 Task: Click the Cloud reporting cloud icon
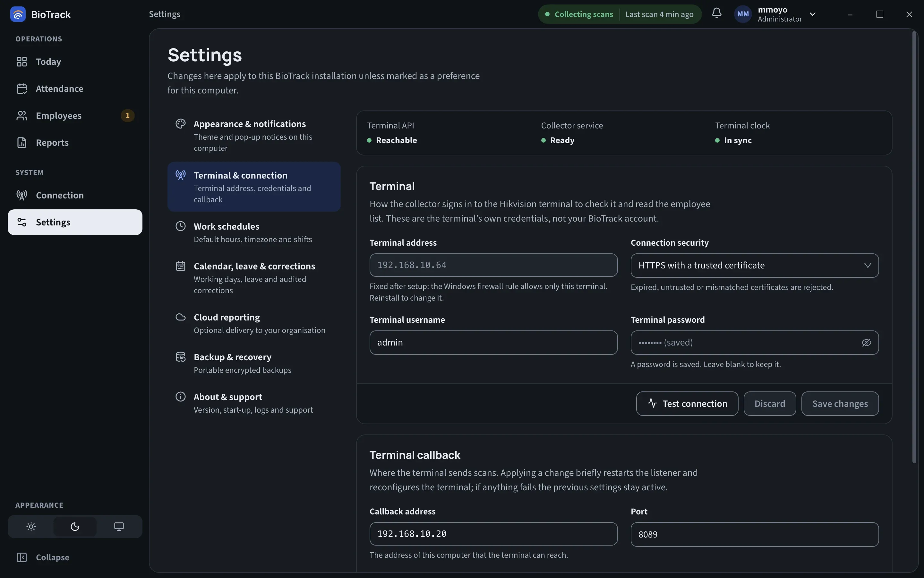coord(180,317)
